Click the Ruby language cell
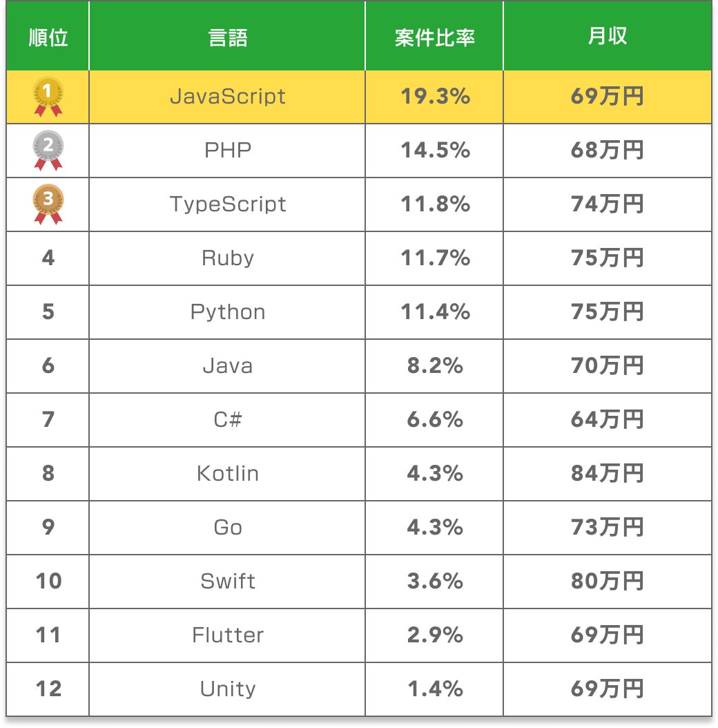 (228, 258)
